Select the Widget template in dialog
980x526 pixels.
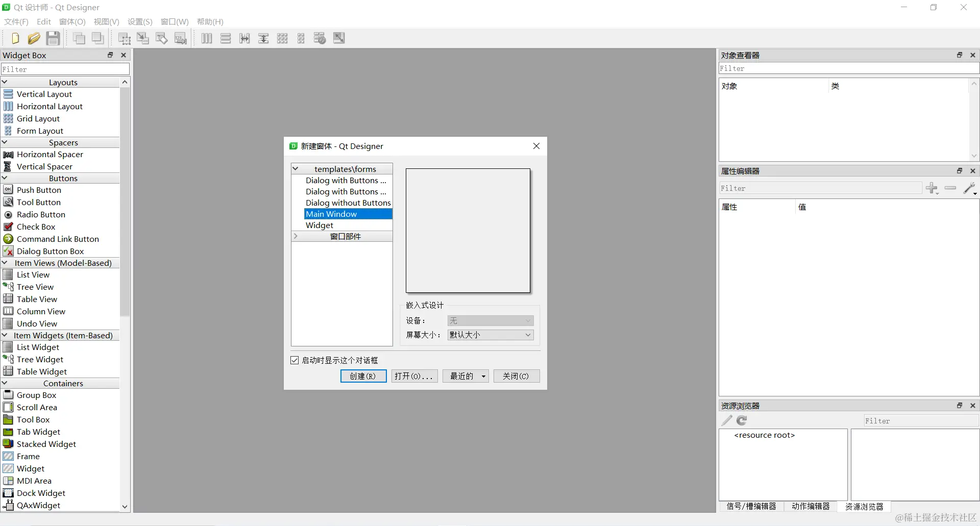pos(320,225)
